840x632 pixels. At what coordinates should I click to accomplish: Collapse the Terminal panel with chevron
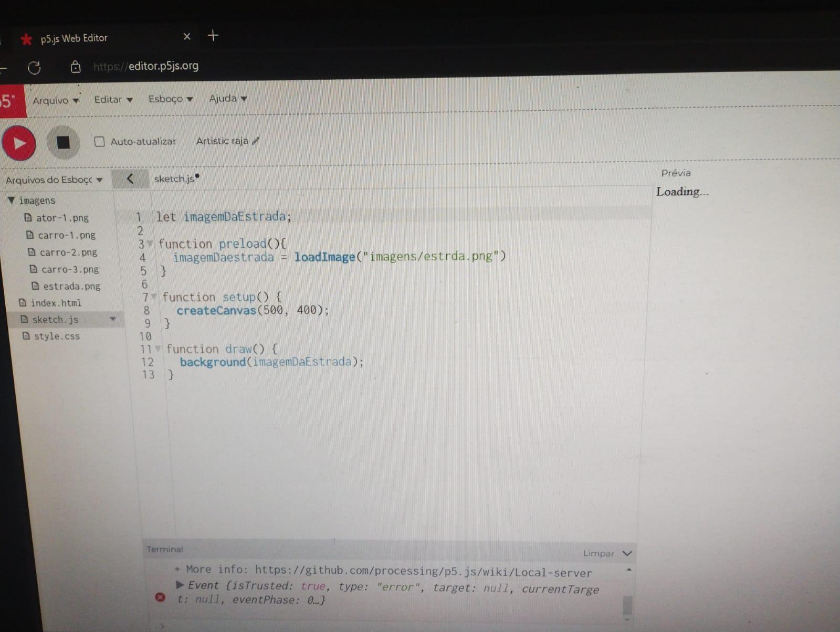(627, 553)
